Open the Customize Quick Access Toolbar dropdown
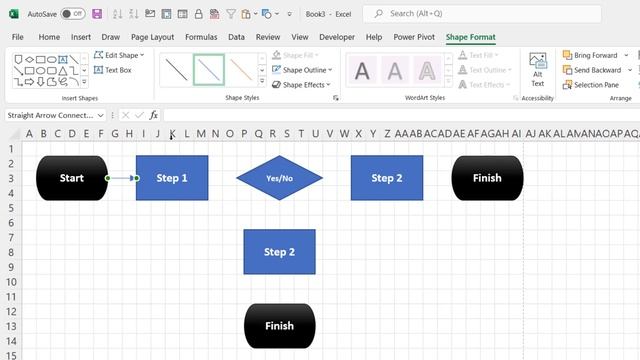The image size is (640, 360). pyautogui.click(x=289, y=14)
